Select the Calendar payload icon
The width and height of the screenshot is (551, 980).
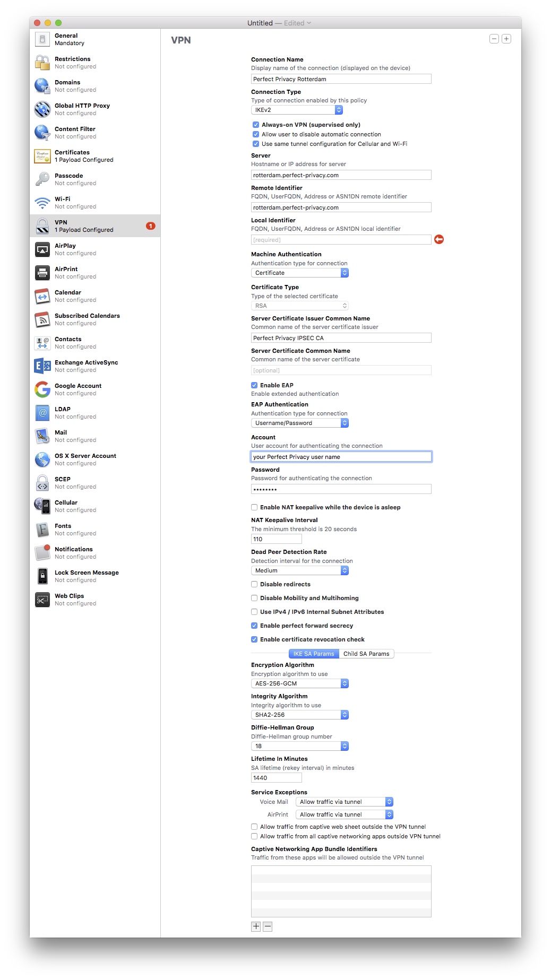[42, 296]
